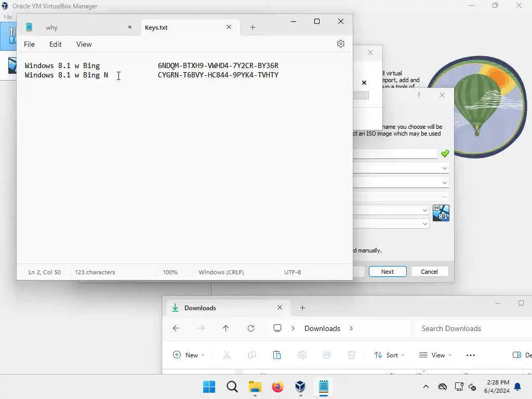Expand dropdown below the Windows 8.1 icon row
The height and width of the screenshot is (399, 532).
(425, 223)
